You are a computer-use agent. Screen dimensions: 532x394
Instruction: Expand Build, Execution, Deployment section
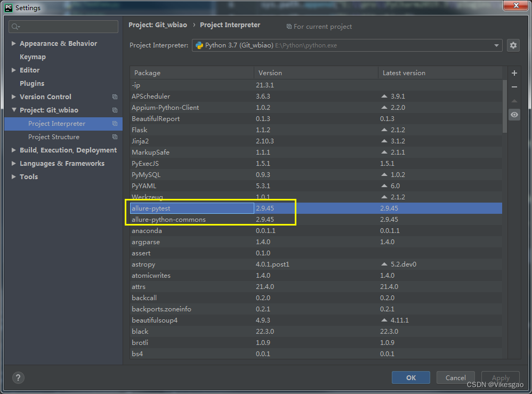coord(13,150)
